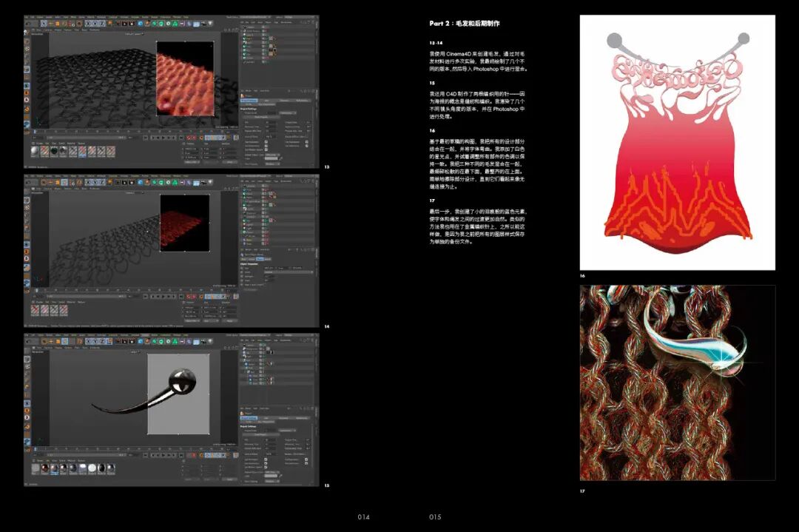Click red Record Keyframe button in figure 15 timeline
The width and height of the screenshot is (799, 532).
(x=194, y=455)
